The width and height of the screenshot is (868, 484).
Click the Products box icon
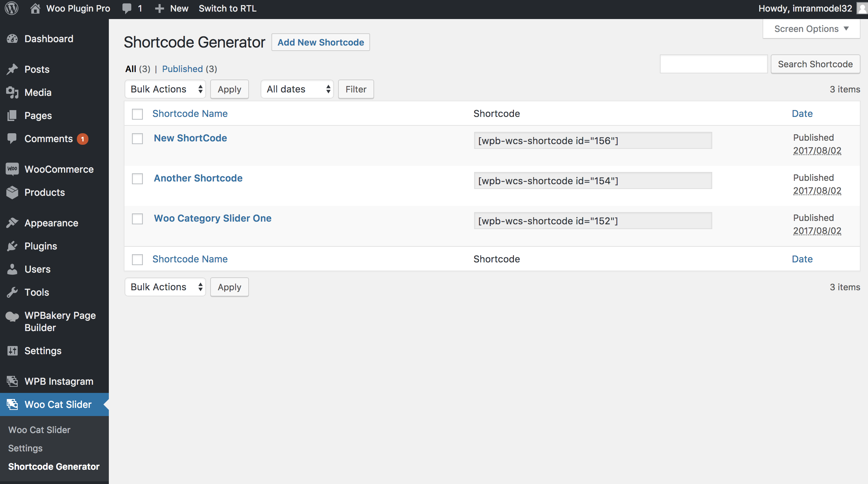click(x=12, y=192)
